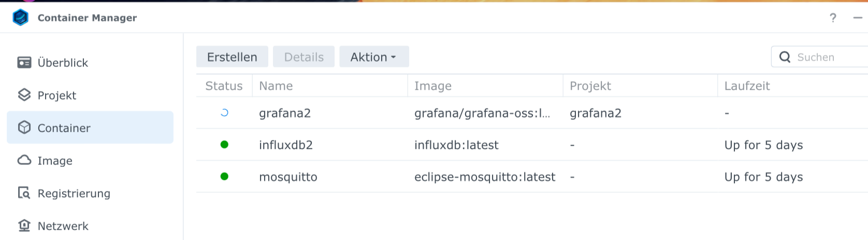Click the Registrierung search-document icon
Image resolution: width=868 pixels, height=240 pixels.
point(24,193)
